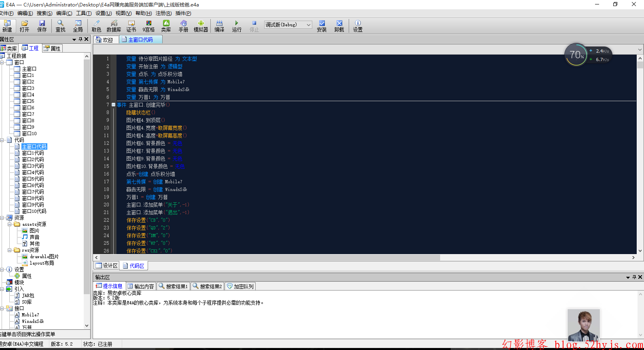This screenshot has height=350, width=644.
Task: Run the project with 运行 button
Action: coord(237,26)
